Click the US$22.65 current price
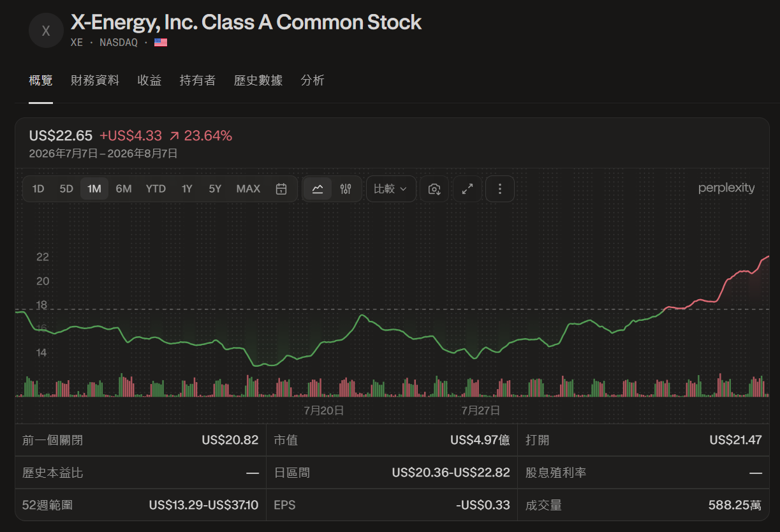The height and width of the screenshot is (532, 780). [61, 136]
